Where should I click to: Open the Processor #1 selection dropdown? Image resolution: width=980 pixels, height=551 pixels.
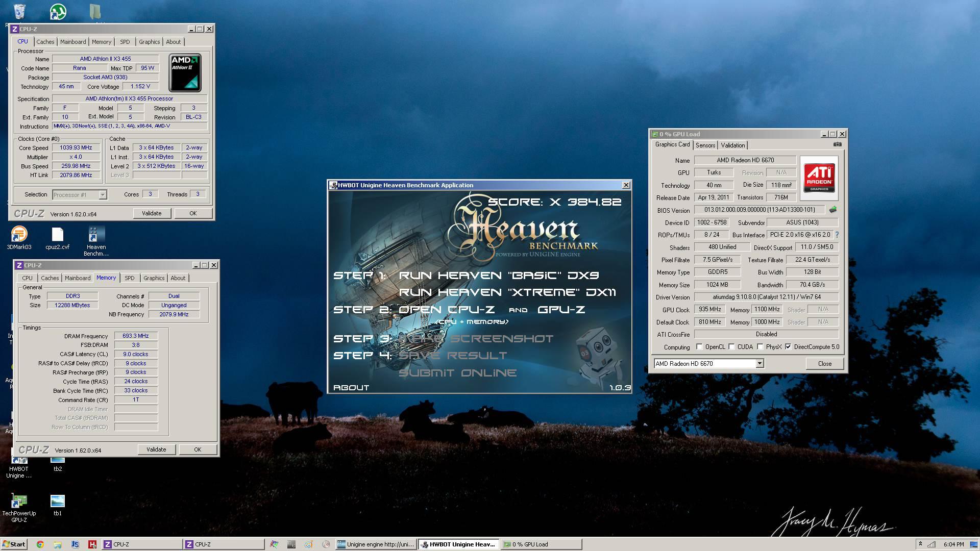[x=103, y=194]
